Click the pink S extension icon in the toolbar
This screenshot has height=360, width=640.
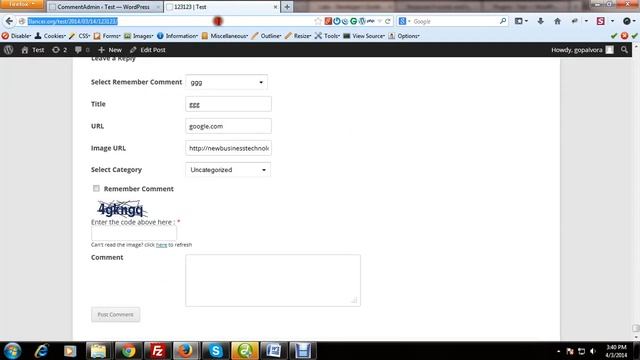pos(600,21)
